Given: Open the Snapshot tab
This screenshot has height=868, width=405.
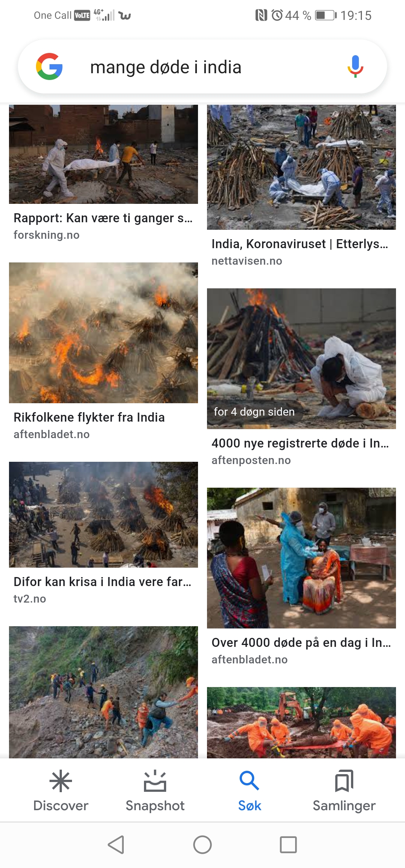Looking at the screenshot, I should (155, 791).
